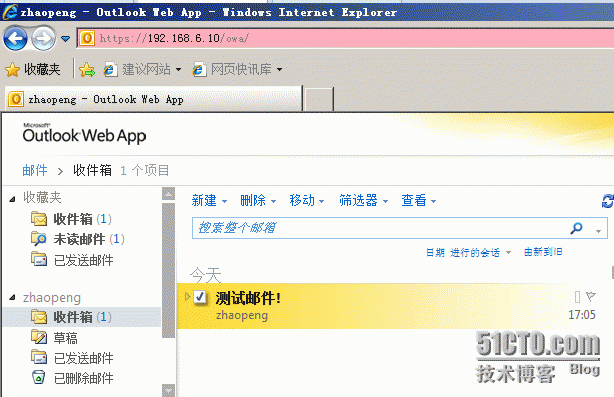Open a new blank browser tab
The image size is (614, 397).
tap(319, 99)
